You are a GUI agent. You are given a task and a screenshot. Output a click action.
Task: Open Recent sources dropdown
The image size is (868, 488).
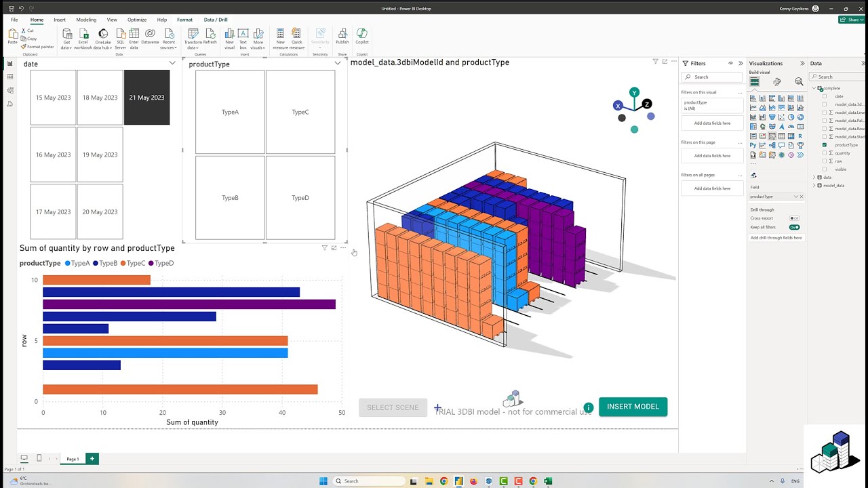coord(169,39)
